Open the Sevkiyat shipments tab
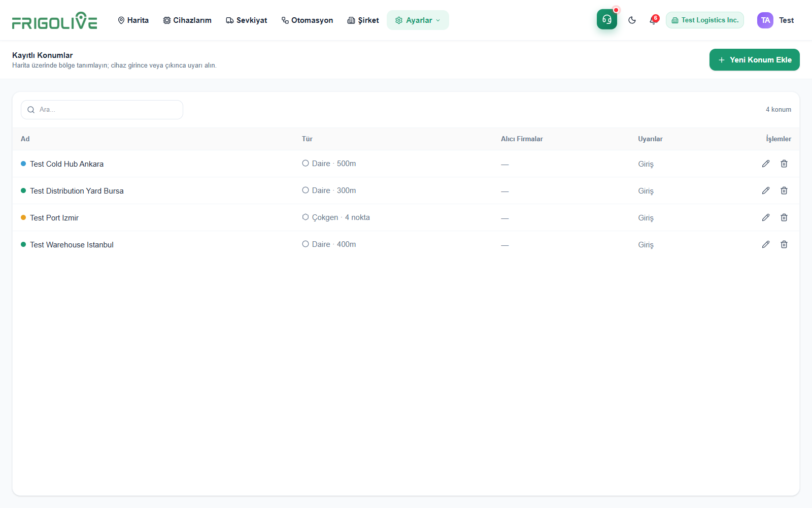Screen dimensions: 812x508 [247, 20]
